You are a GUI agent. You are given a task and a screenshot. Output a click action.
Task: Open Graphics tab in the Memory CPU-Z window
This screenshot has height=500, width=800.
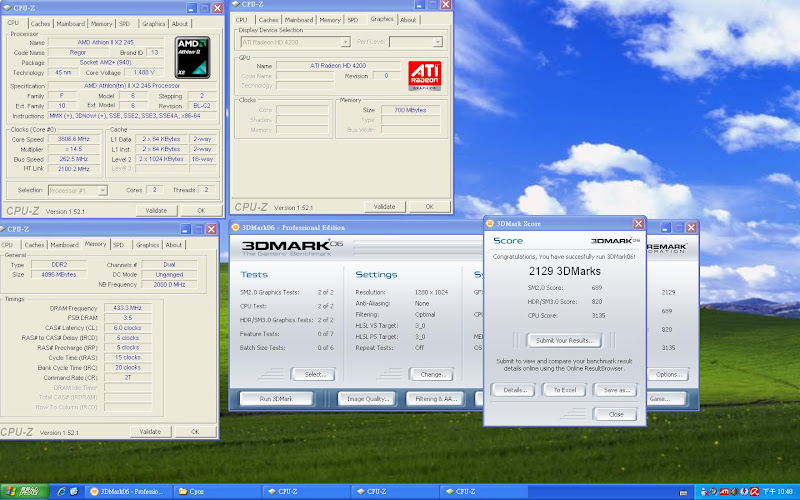click(x=147, y=245)
